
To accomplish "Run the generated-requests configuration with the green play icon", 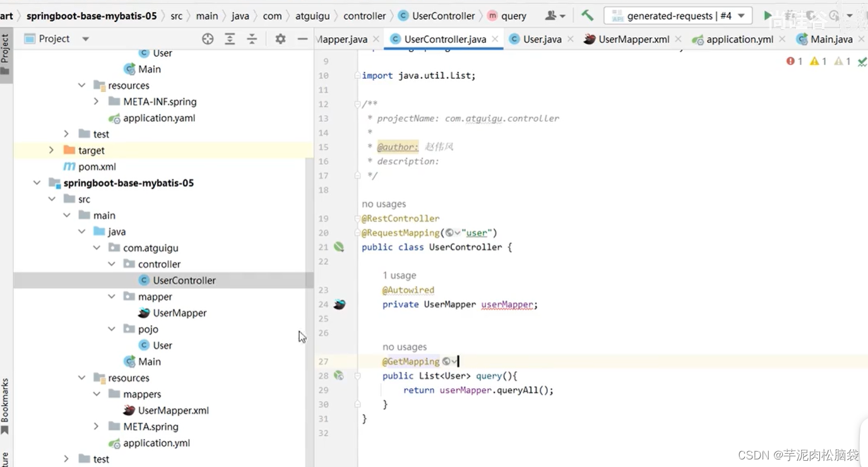I will click(768, 16).
